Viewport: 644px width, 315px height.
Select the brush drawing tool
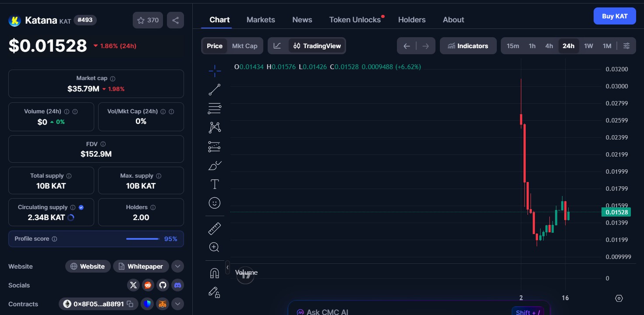click(x=214, y=165)
